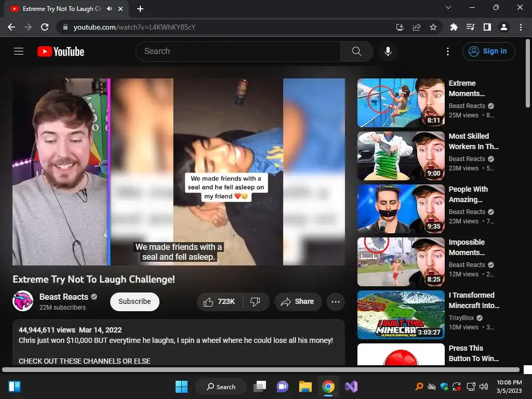Click the video title text
This screenshot has height=399, width=532.
pos(94,279)
